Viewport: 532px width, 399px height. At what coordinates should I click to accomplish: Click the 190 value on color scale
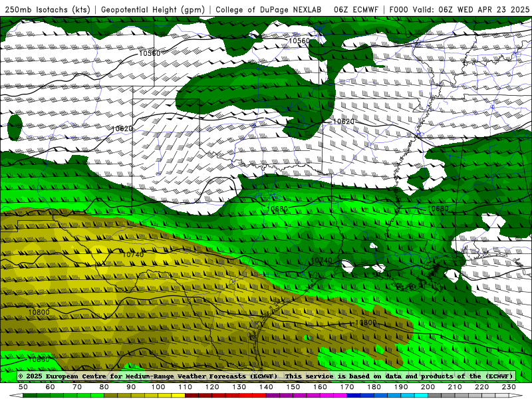point(401,387)
